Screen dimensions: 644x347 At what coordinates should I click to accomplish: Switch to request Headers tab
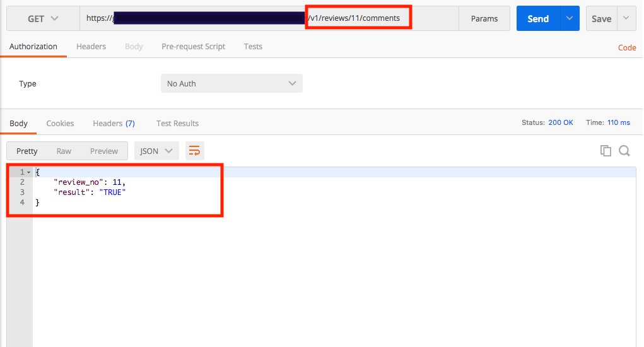tap(91, 46)
